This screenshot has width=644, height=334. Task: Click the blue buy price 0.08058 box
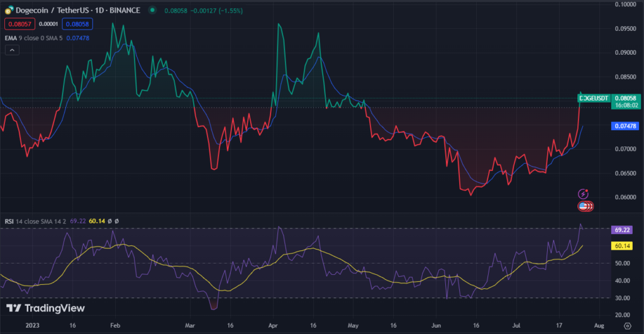tap(77, 24)
